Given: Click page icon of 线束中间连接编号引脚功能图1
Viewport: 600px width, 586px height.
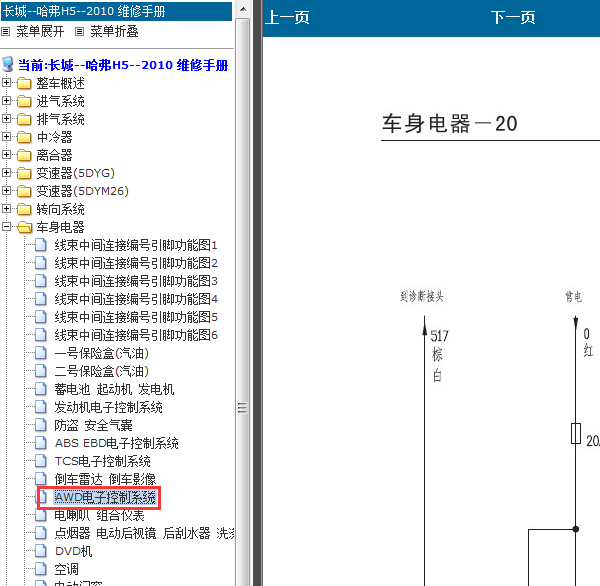Looking at the screenshot, I should (41, 245).
